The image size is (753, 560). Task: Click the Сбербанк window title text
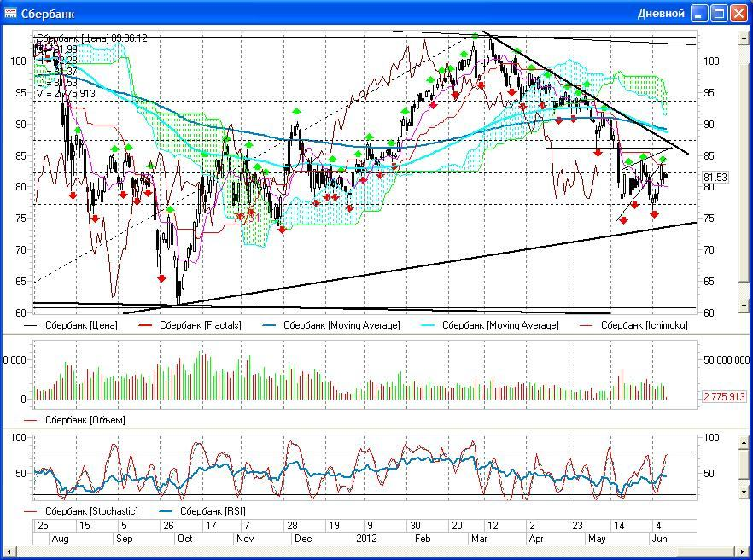click(48, 14)
